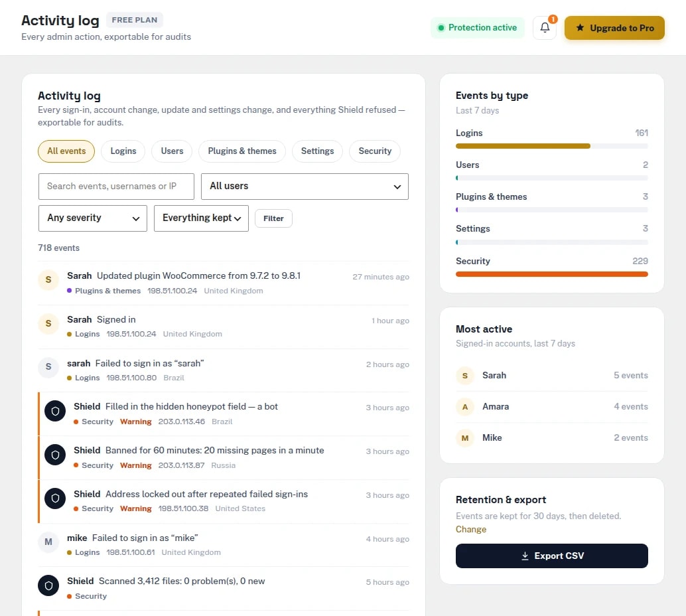The height and width of the screenshot is (616, 686).
Task: Click "Scanned 3,412 files: 0 problem(s), 0 new"
Action: (182, 581)
